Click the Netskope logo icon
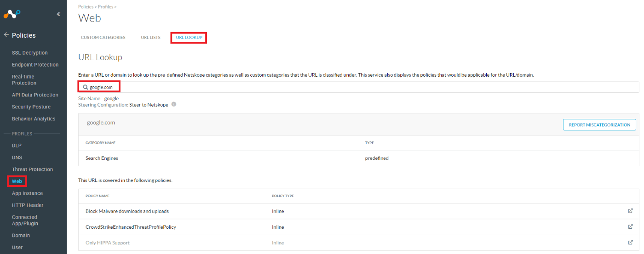Viewport: 644px width, 254px height. [x=12, y=14]
